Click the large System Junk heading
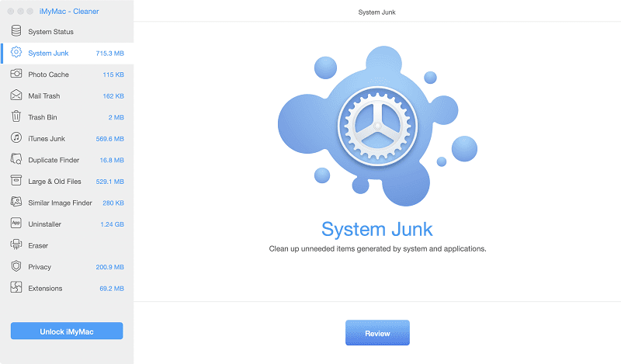 tap(377, 229)
